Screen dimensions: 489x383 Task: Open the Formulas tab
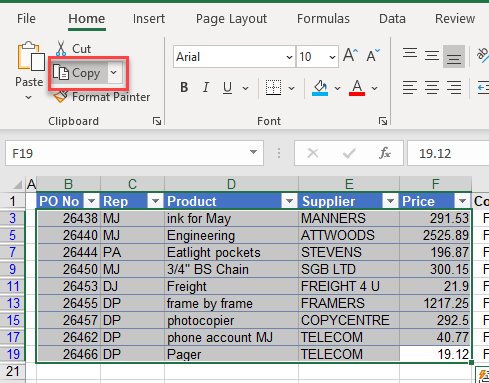pos(323,19)
